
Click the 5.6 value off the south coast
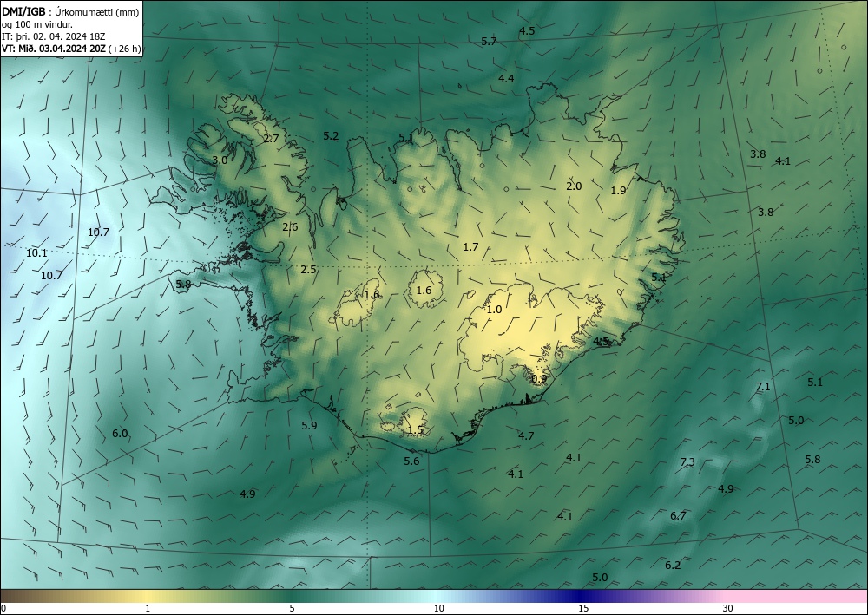411,461
